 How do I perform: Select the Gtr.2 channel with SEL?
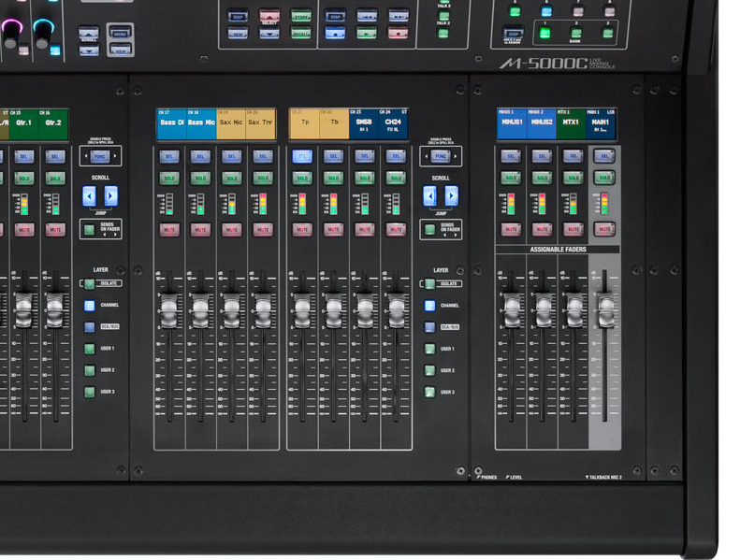(x=55, y=156)
